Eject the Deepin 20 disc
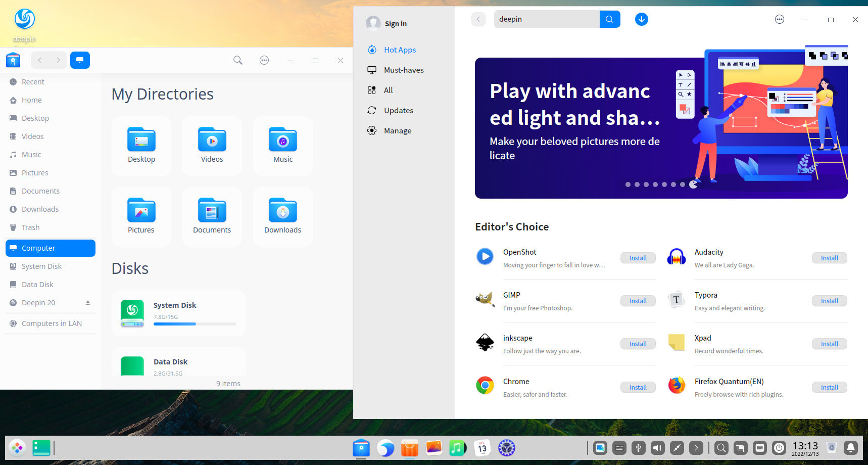 coord(88,303)
